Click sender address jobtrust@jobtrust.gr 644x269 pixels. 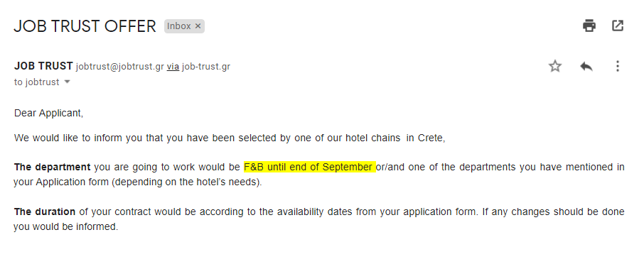[x=120, y=67]
